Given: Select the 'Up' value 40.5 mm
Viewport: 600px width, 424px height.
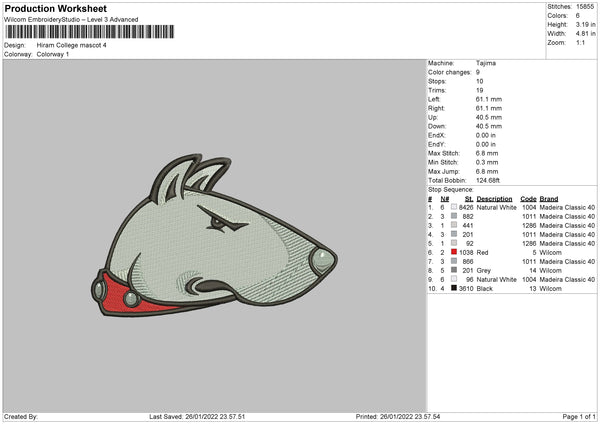Looking at the screenshot, I should 489,117.
